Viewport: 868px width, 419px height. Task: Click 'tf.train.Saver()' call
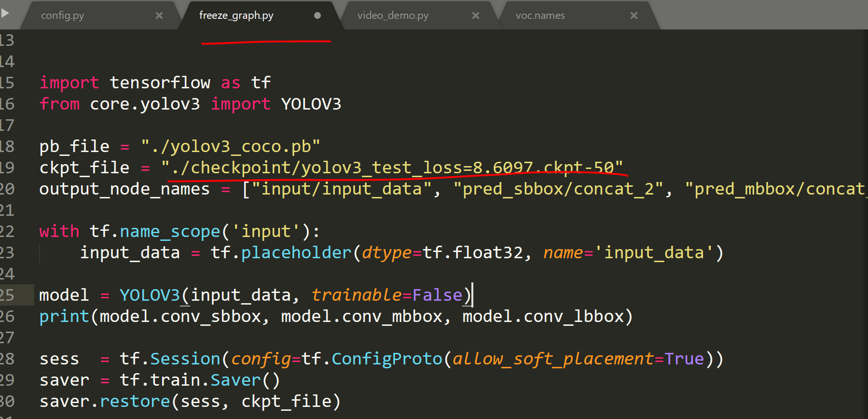[x=200, y=380]
